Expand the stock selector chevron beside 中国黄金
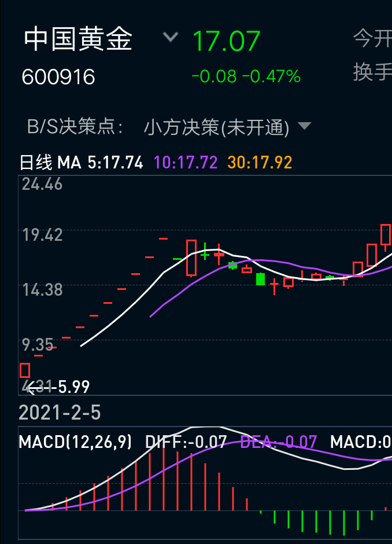This screenshot has height=544, width=392. [171, 36]
